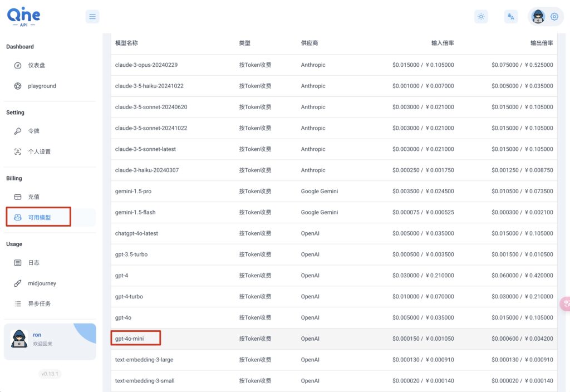Open the language translation switcher

[510, 17]
